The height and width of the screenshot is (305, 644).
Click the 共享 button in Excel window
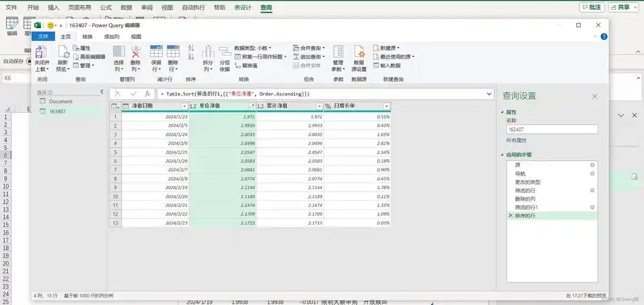(x=623, y=7)
